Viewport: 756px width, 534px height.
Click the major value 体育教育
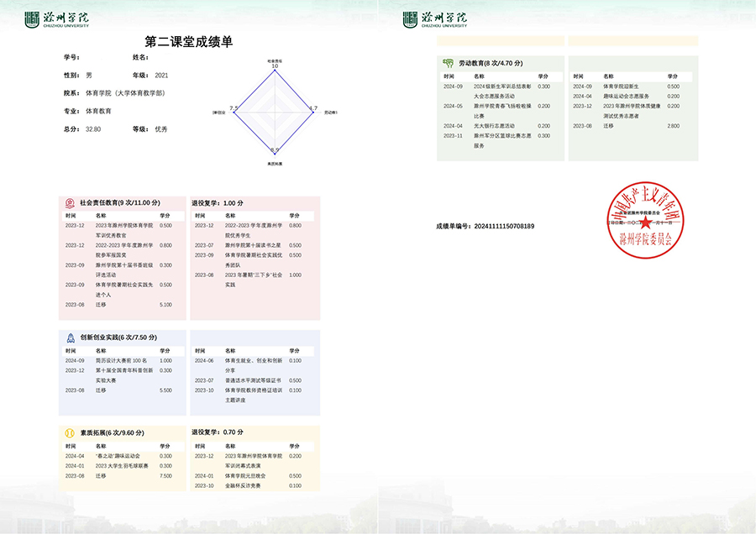pos(98,111)
